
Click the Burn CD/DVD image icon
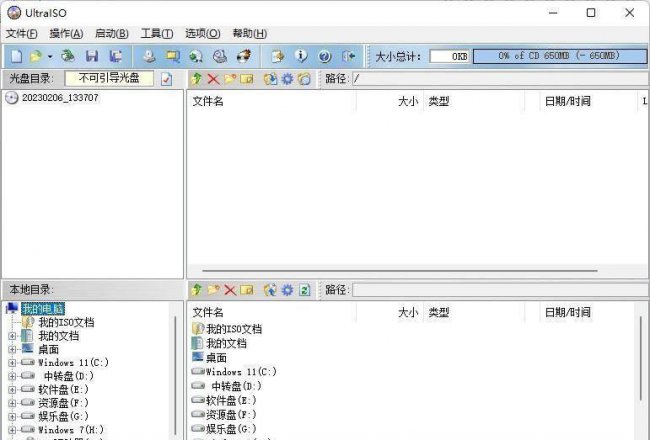pyautogui.click(x=244, y=56)
